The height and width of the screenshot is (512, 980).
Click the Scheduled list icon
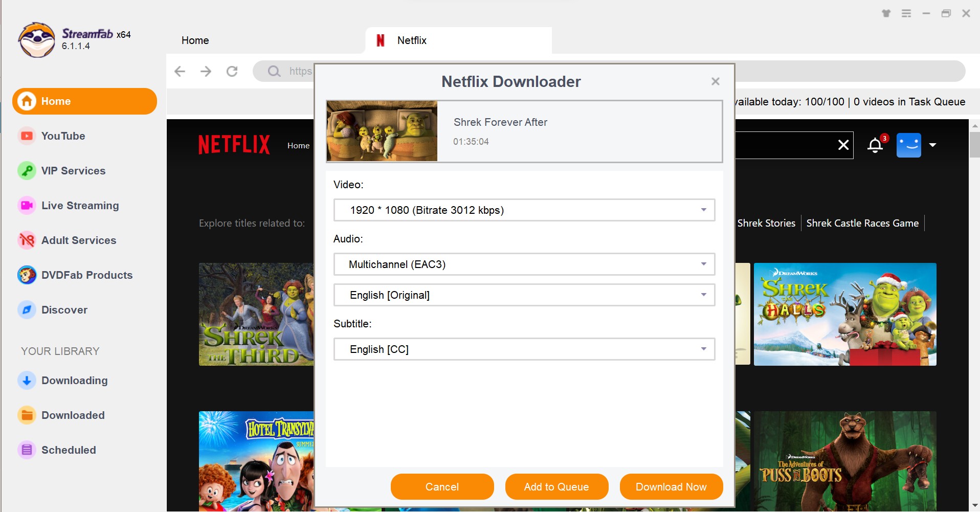tap(27, 450)
